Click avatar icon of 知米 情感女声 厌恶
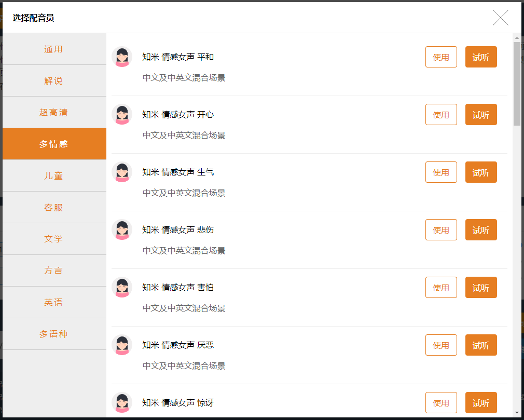This screenshot has height=420, width=524. point(122,345)
